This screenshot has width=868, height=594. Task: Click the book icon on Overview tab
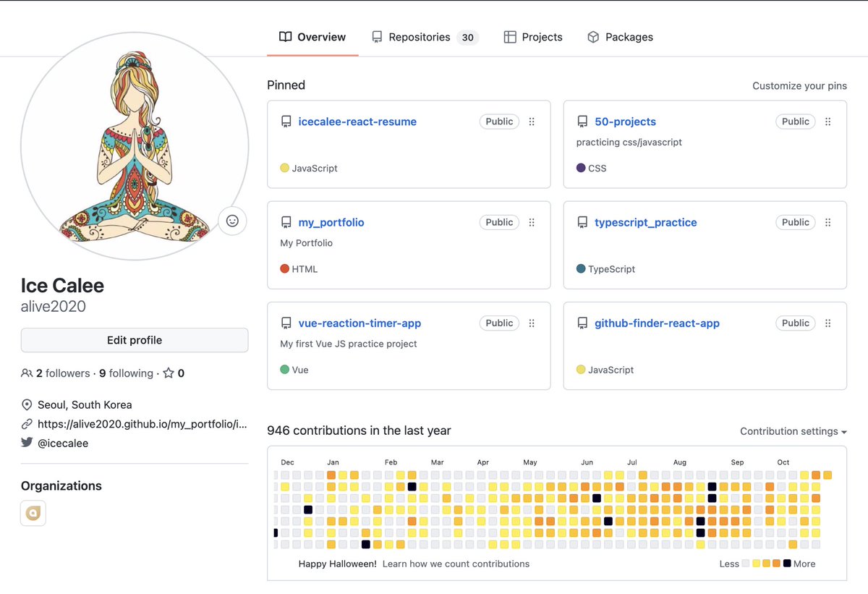(286, 37)
